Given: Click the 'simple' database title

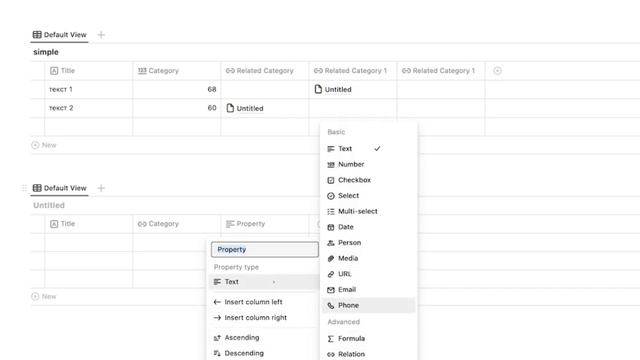Looking at the screenshot, I should [x=46, y=52].
